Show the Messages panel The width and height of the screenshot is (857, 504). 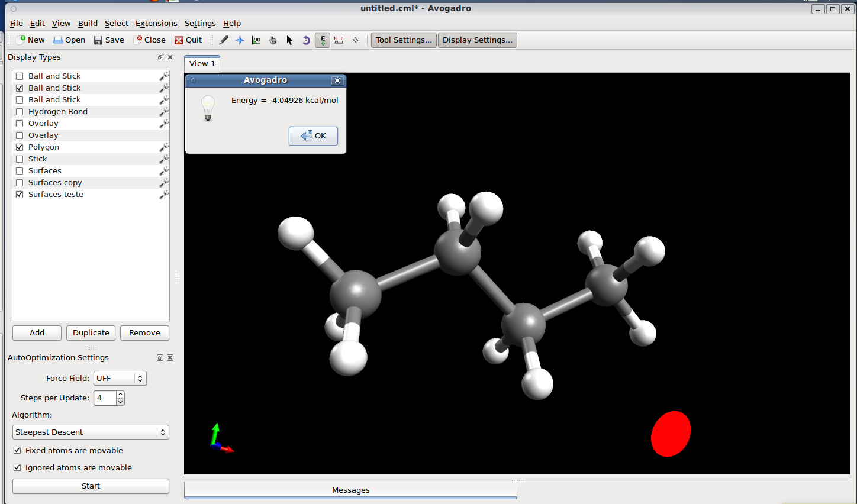pos(350,490)
